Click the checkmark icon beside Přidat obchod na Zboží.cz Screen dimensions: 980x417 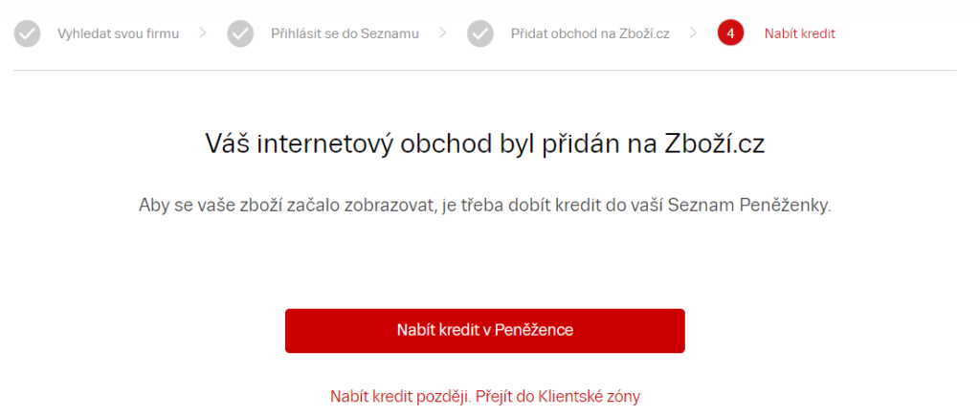coord(480,33)
